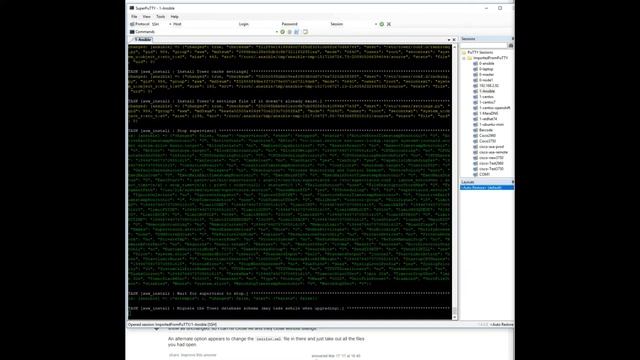The width and height of the screenshot is (640, 360).
Task: Click the Sessions panel header
Action: pos(486,39)
